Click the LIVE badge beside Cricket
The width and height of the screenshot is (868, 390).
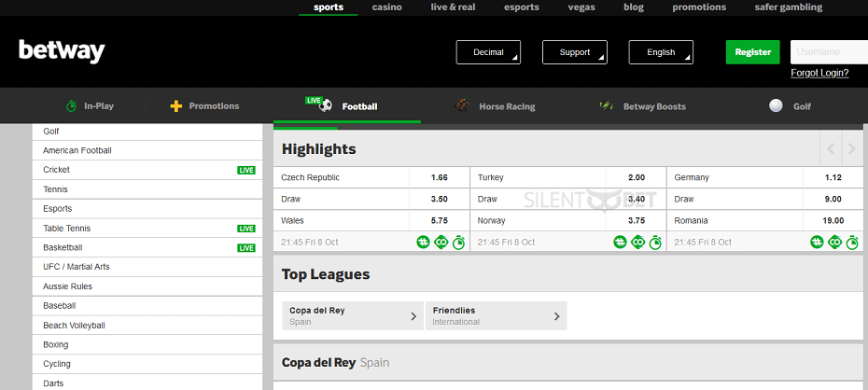click(246, 171)
